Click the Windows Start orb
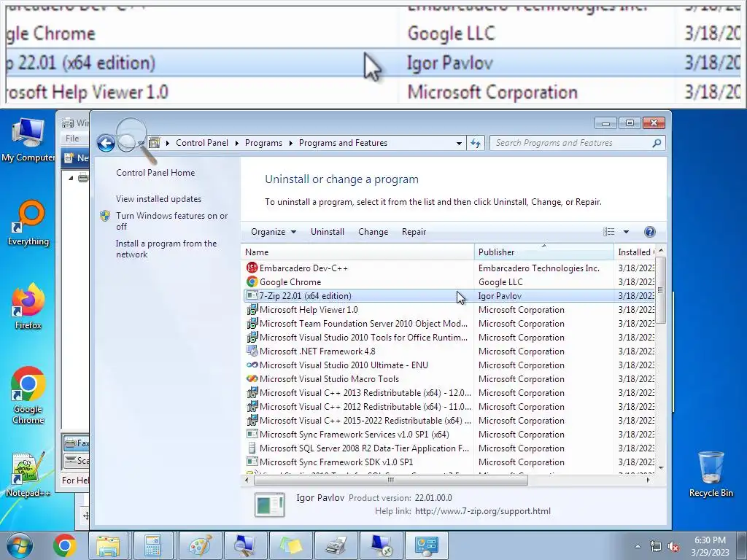This screenshot has height=560, width=747. coord(19,545)
